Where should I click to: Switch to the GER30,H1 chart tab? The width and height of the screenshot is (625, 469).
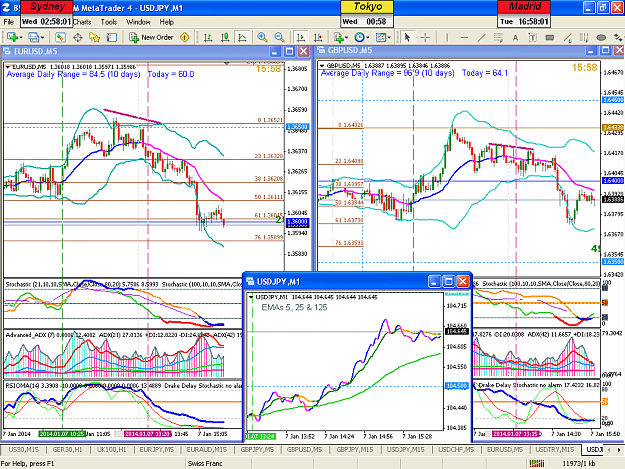click(67, 449)
